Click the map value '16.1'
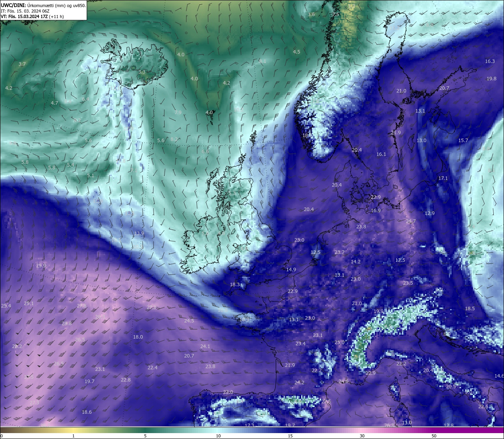Viewport: 504px width, 439px height. pyautogui.click(x=381, y=154)
